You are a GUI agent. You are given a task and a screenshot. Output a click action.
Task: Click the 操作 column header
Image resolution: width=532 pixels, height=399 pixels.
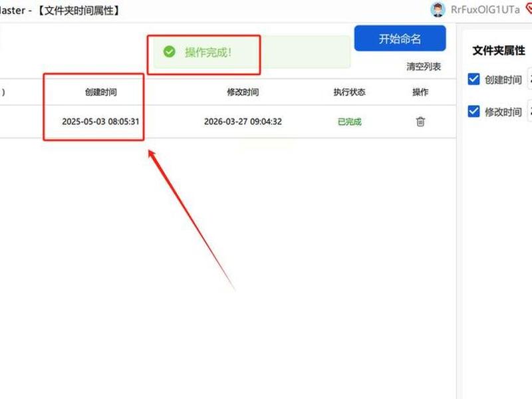click(x=420, y=92)
